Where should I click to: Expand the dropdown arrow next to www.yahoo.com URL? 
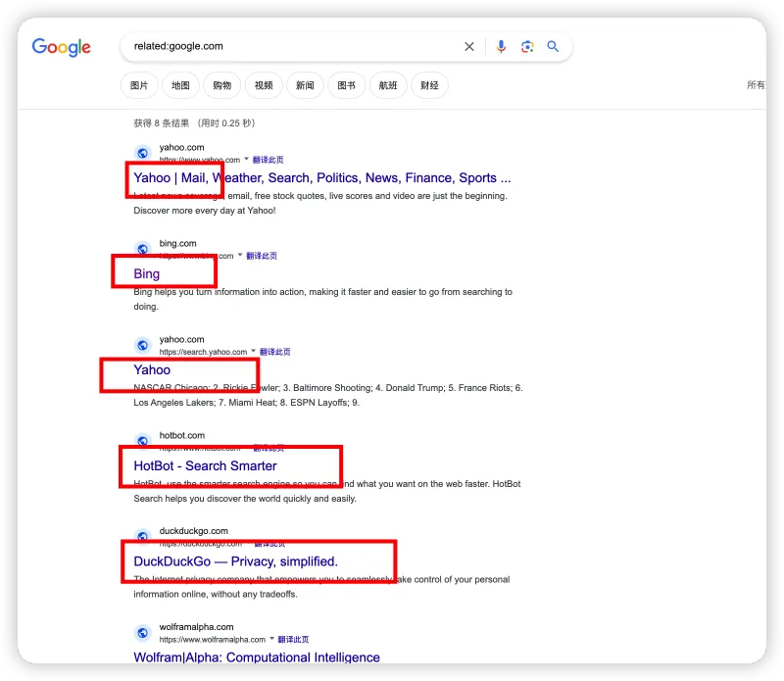point(247,159)
